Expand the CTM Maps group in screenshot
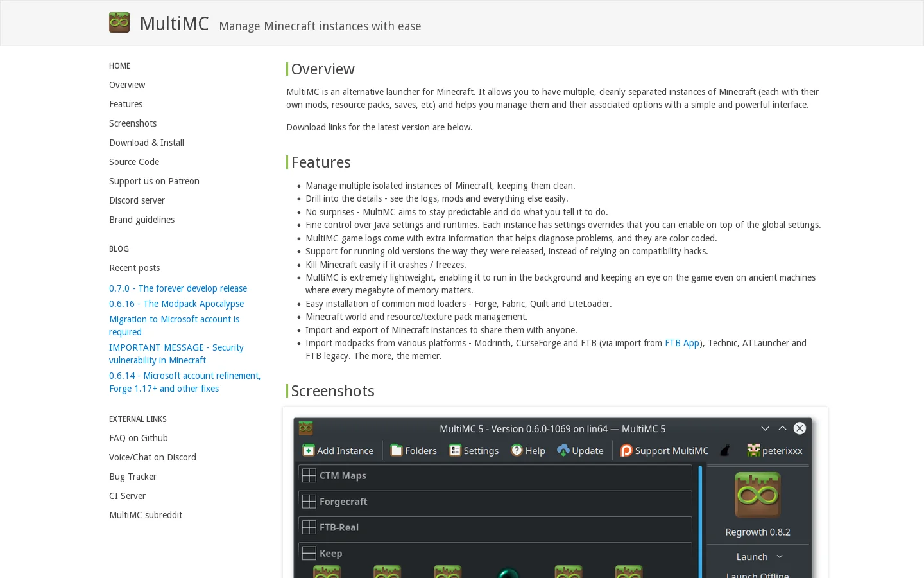 click(x=309, y=475)
